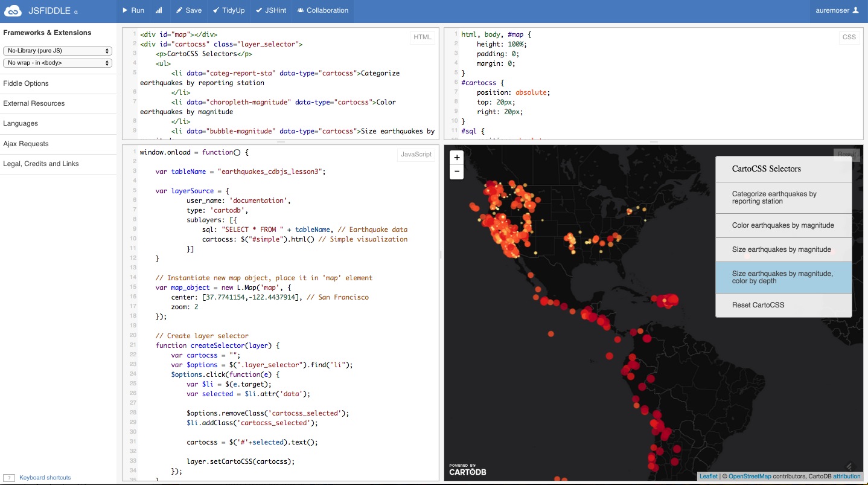This screenshot has height=485, width=868.
Task: Open the Keyboard shortcuts link
Action: [x=45, y=478]
